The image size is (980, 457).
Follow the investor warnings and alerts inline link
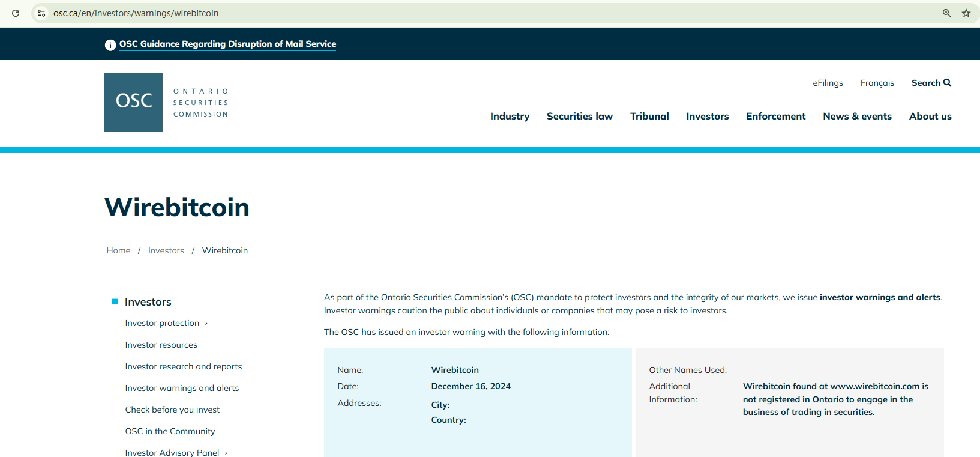point(880,298)
